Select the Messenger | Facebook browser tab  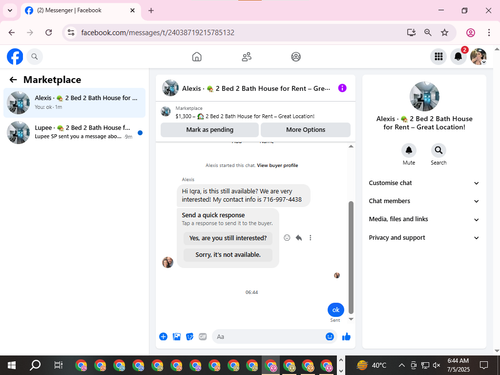click(x=81, y=10)
